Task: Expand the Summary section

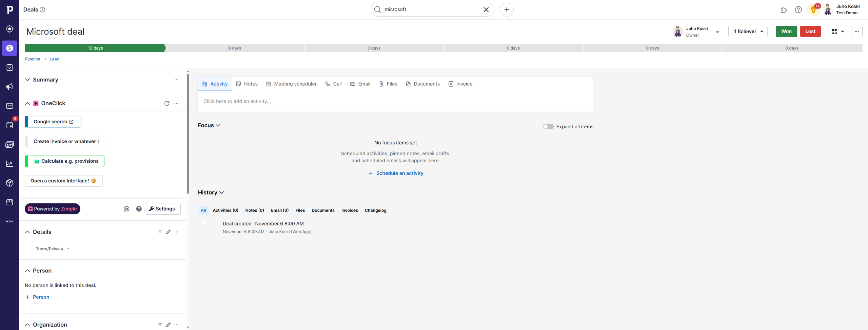Action: [x=27, y=80]
